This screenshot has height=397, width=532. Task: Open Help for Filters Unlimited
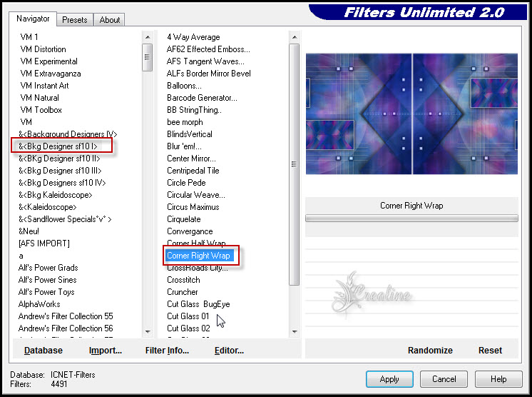pos(498,379)
